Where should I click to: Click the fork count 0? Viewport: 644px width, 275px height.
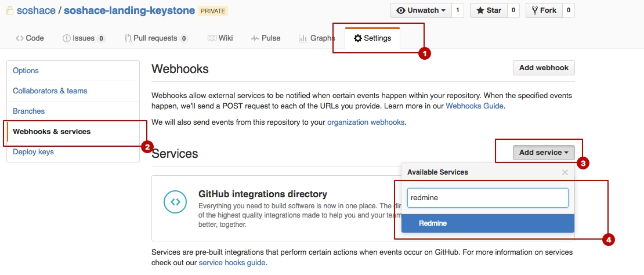[x=569, y=10]
